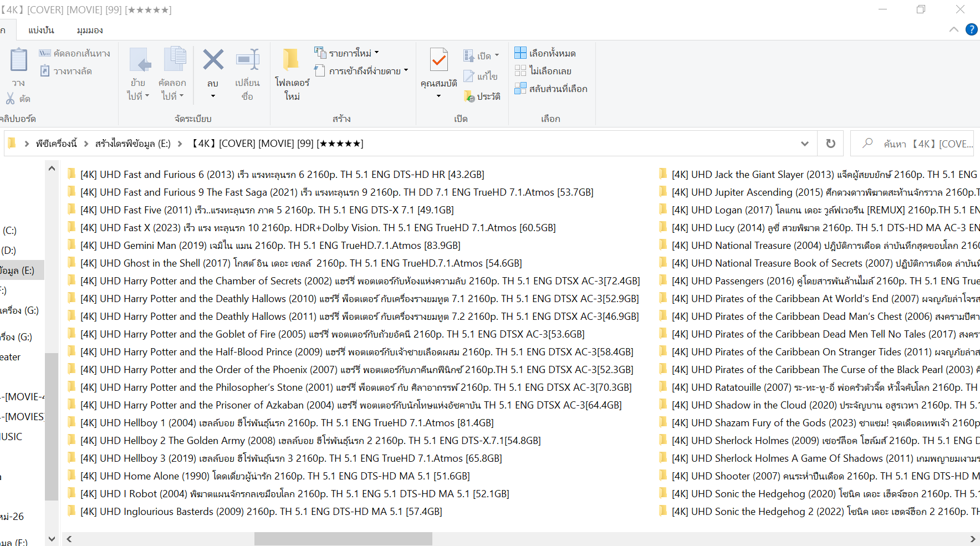The image size is (980, 546).
Task: Select the highlighted (E:) drive in navigation pane
Action: point(22,271)
